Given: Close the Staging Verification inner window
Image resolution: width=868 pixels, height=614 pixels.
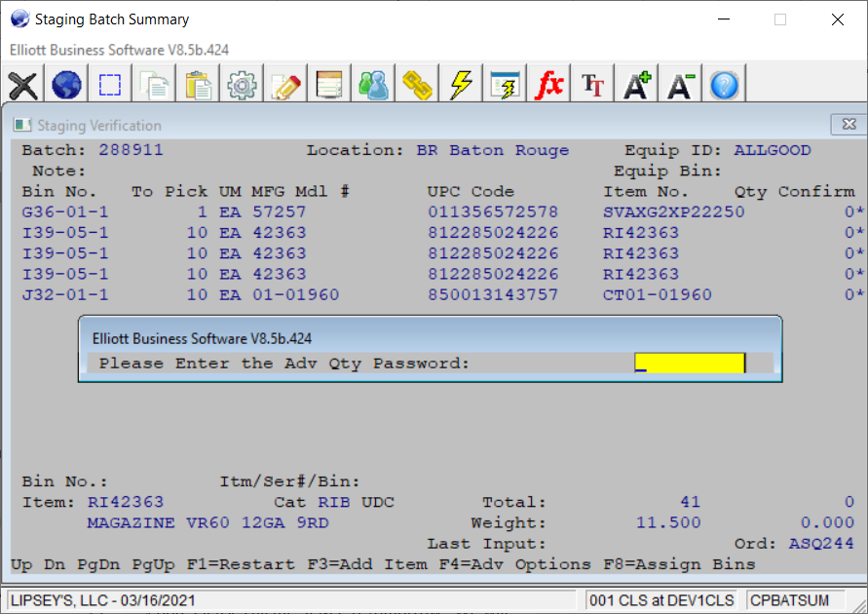Looking at the screenshot, I should [848, 125].
